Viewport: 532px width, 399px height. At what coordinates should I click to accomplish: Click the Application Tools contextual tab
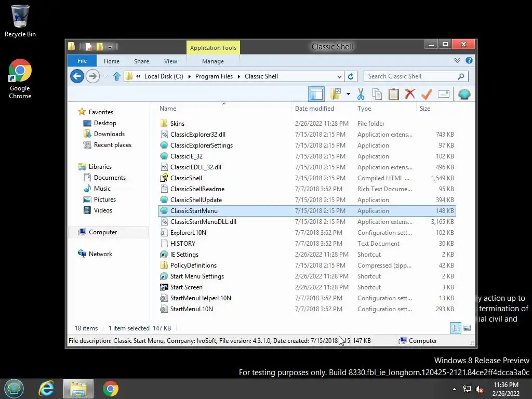click(213, 47)
